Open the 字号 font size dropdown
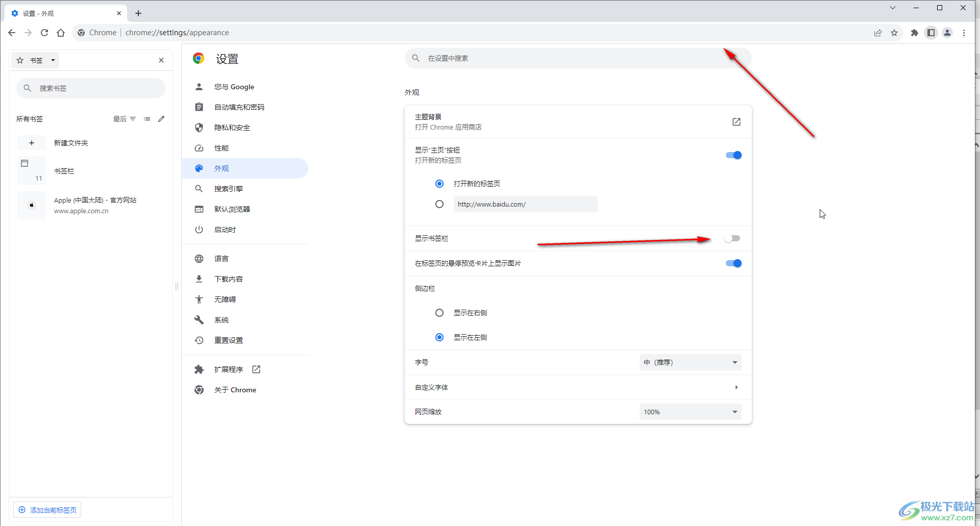Screen dimensions: 980x526 pyautogui.click(x=690, y=362)
